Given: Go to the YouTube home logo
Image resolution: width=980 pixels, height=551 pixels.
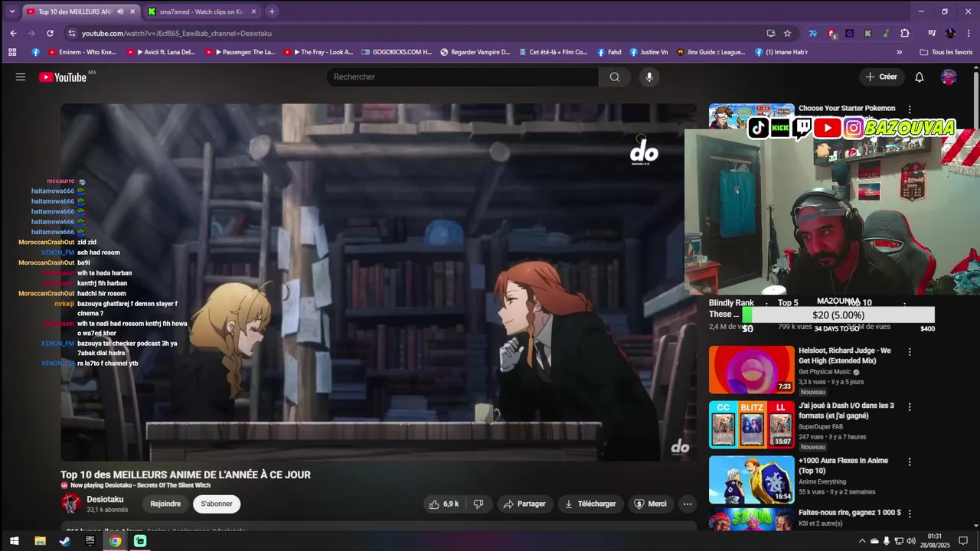Looking at the screenshot, I should click(63, 77).
